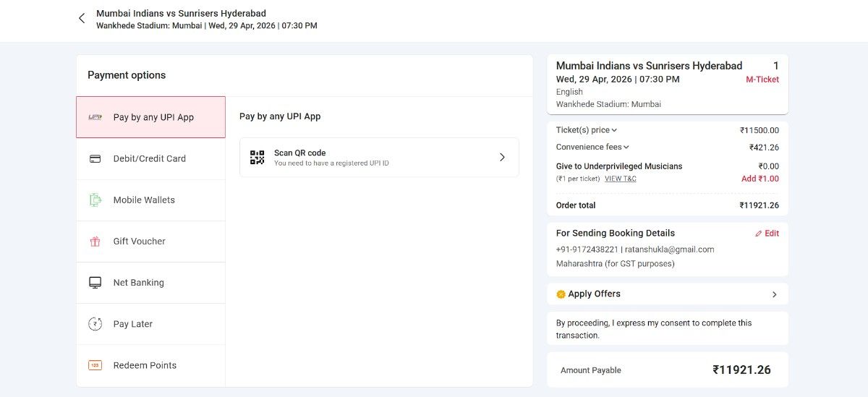Edit the booking contact details
Viewport: 868px width, 397px height.
(x=767, y=234)
